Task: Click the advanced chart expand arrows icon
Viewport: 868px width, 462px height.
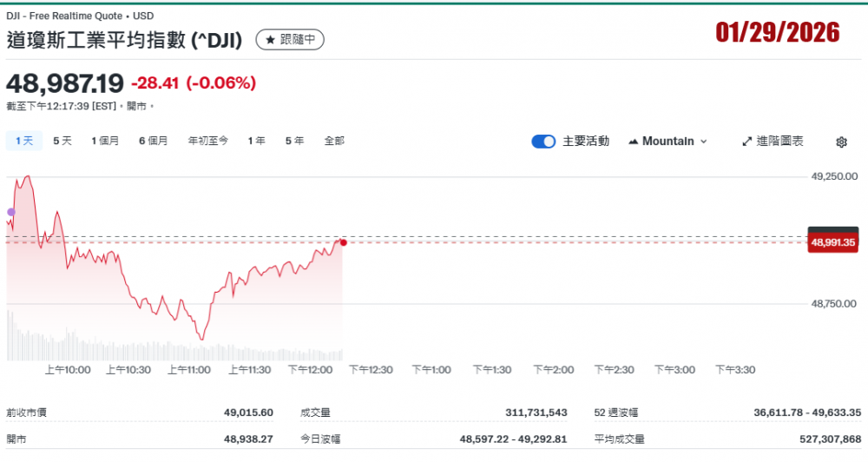Action: coord(746,142)
